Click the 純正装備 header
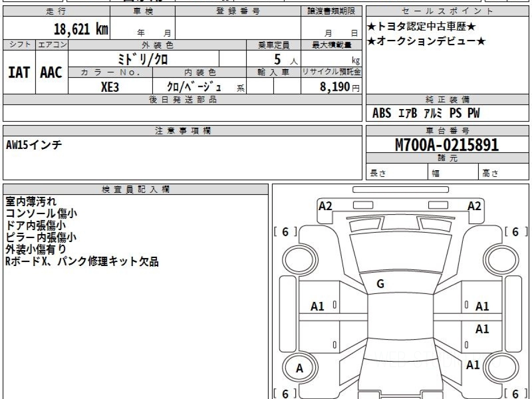Screen dimensions: 532x399 (x=447, y=100)
